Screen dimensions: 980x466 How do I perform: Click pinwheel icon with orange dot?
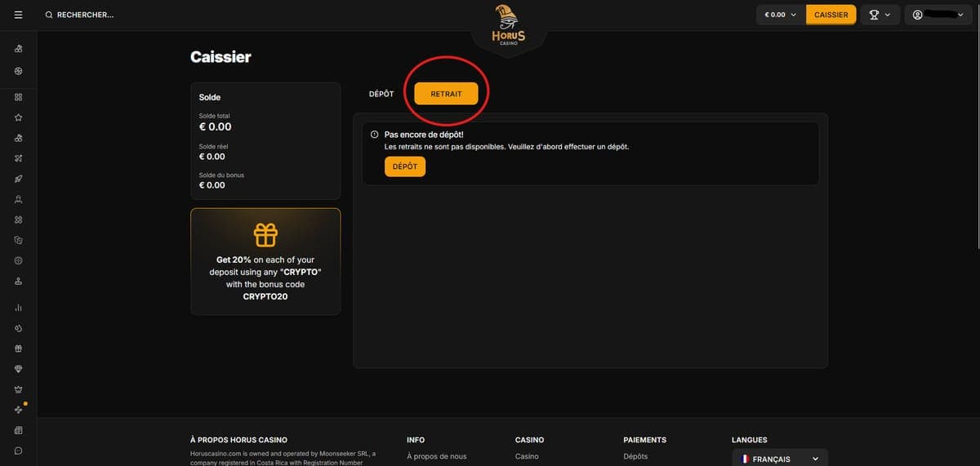(x=18, y=410)
